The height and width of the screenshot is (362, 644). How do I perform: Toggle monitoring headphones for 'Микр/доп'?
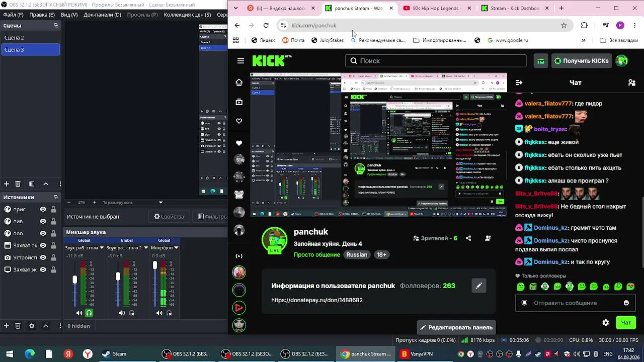(169, 313)
